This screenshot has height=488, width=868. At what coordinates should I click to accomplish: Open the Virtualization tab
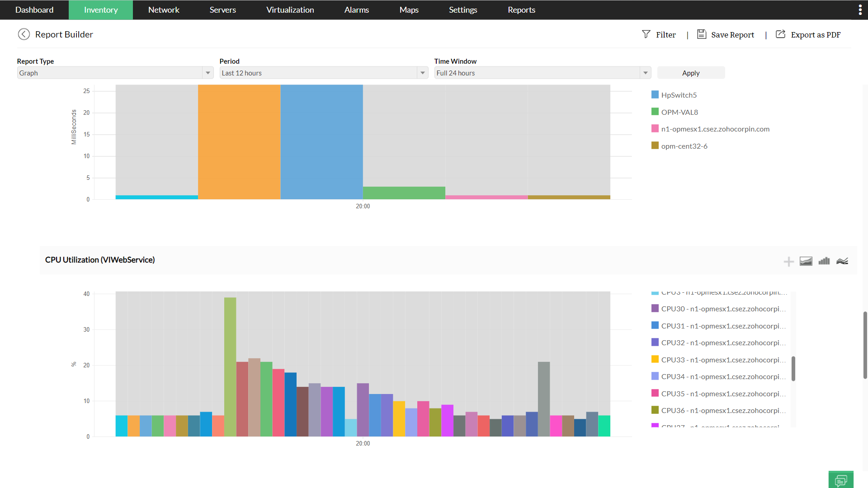(x=290, y=10)
